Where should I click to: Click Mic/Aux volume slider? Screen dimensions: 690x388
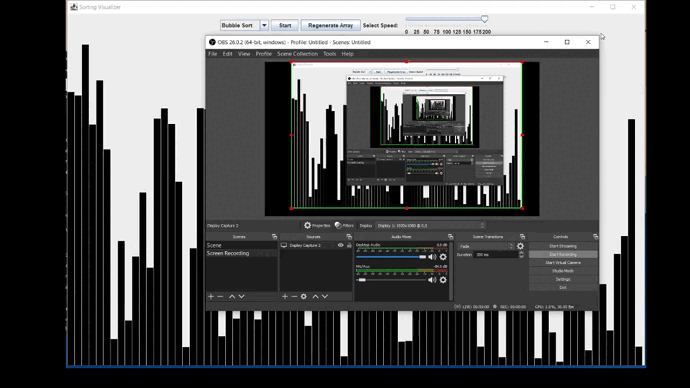[391, 280]
